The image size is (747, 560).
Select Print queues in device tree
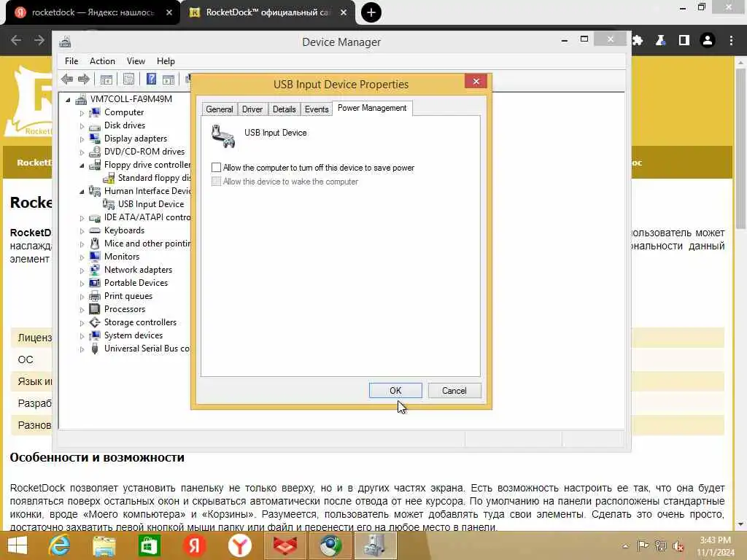tap(128, 296)
